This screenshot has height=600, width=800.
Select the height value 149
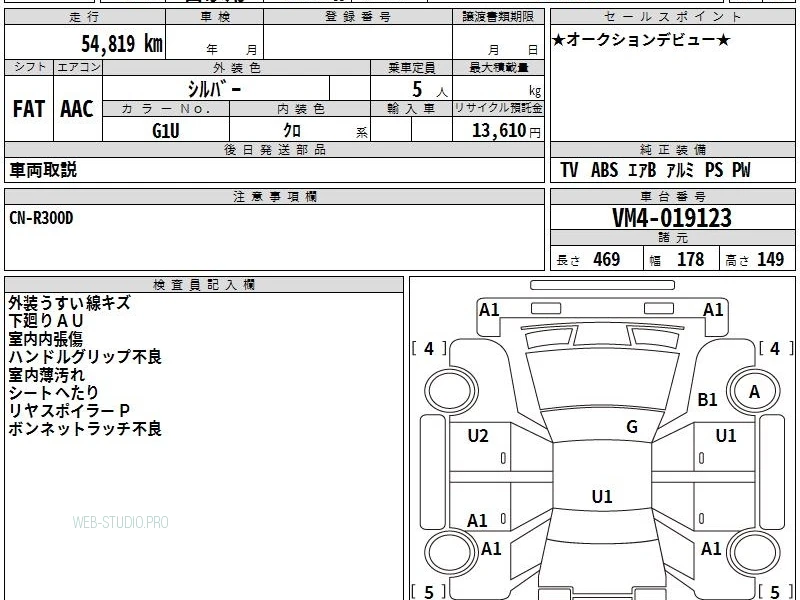point(770,259)
